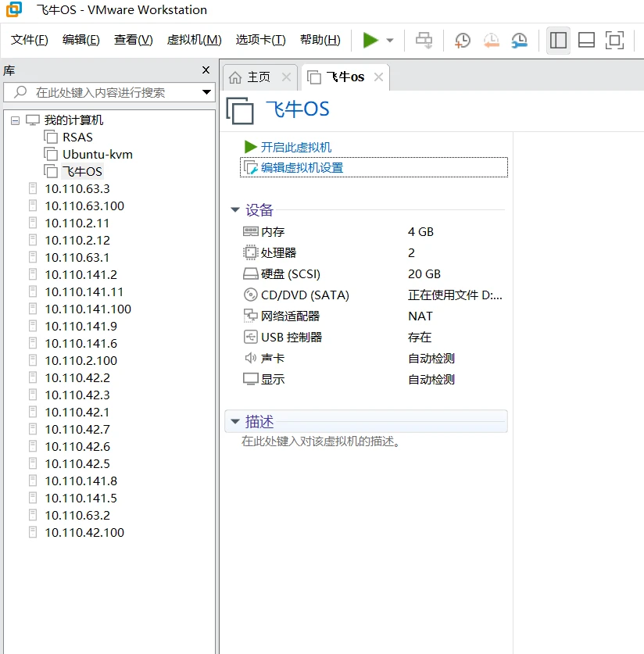
Task: Open the 编辑(E) menu
Action: [x=81, y=40]
